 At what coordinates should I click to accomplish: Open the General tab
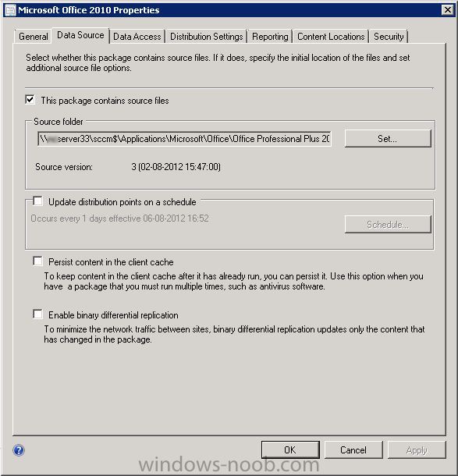[33, 37]
